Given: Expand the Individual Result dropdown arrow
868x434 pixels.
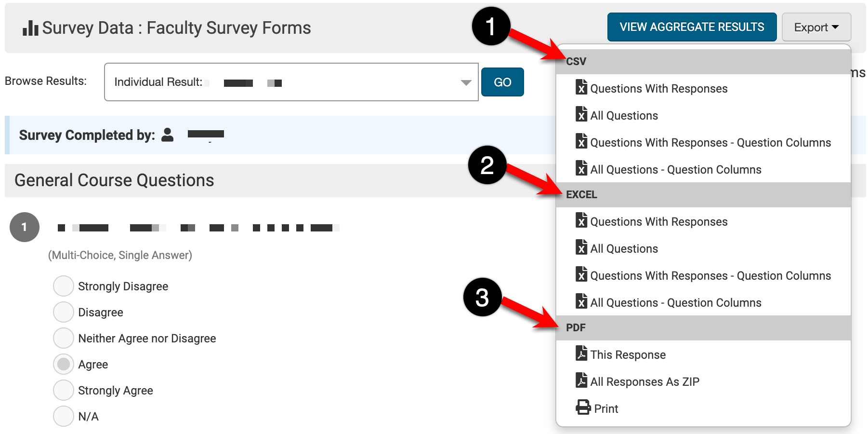Looking at the screenshot, I should [466, 82].
